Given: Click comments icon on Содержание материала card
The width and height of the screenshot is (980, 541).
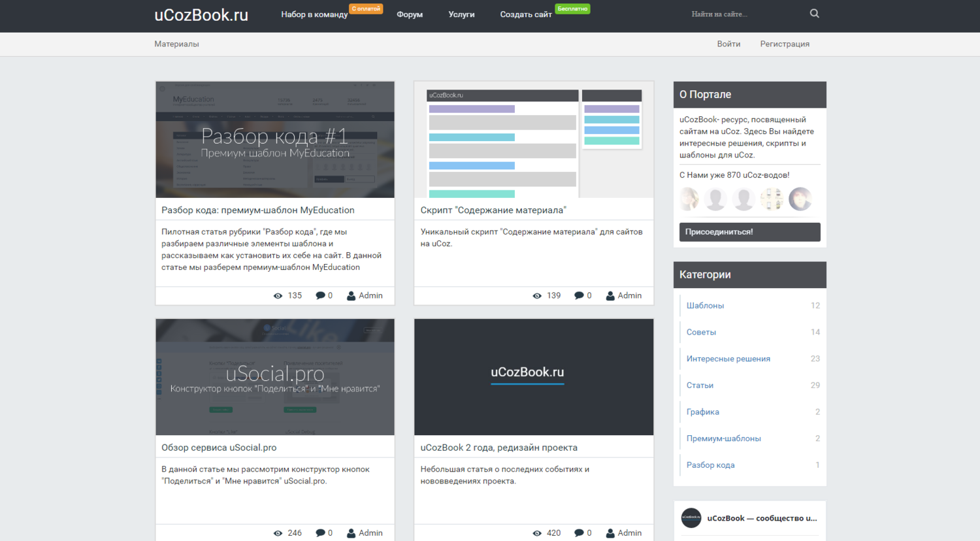Looking at the screenshot, I should (x=579, y=295).
